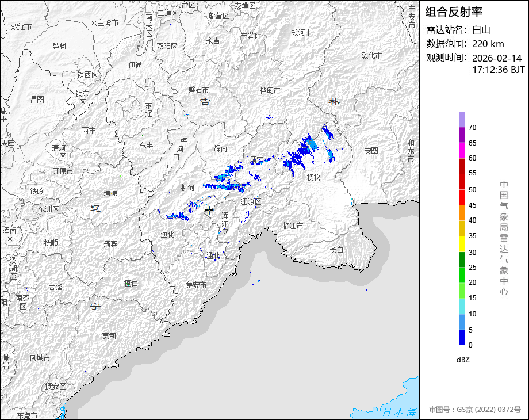
Task: Click the 数据范围 label
Action: coord(447,44)
